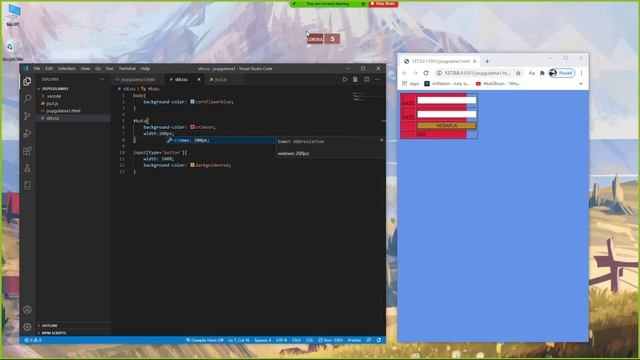Open the html file in Explorer tree
640x360 pixels.
pyautogui.click(x=63, y=111)
